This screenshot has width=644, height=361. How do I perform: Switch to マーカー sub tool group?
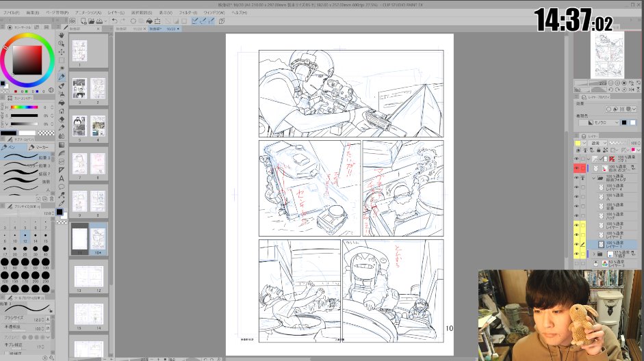tap(40, 147)
